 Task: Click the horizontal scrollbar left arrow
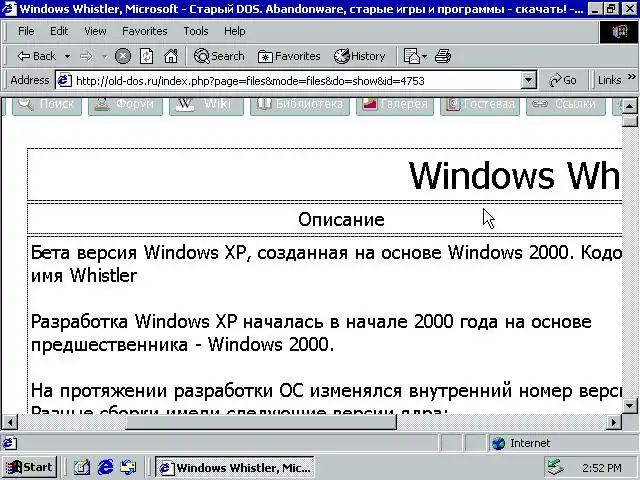[10, 422]
